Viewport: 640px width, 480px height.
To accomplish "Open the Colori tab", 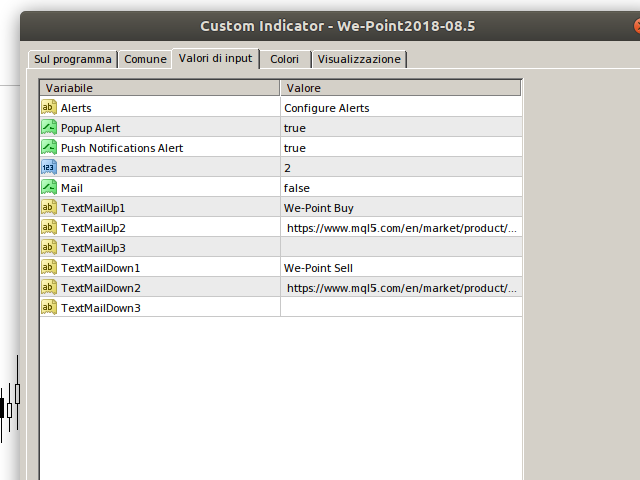I will tap(284, 59).
